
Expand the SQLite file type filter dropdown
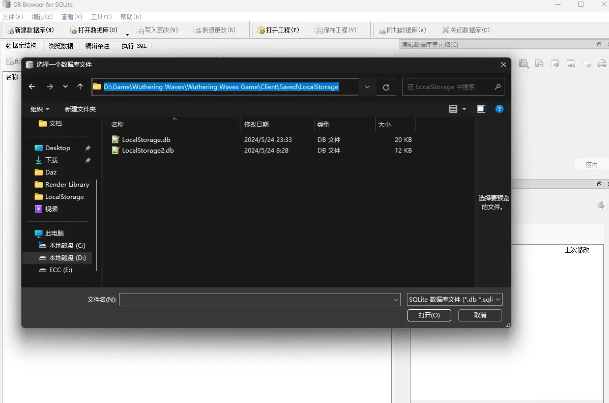coord(455,298)
